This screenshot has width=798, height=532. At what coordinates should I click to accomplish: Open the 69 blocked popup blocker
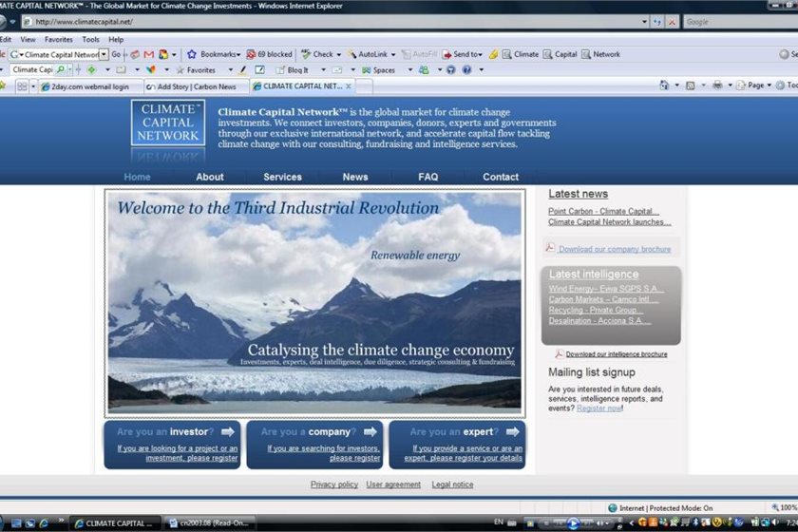tap(270, 54)
